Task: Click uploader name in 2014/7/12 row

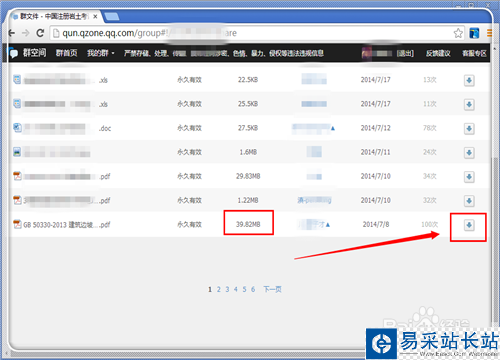Action: (x=313, y=128)
